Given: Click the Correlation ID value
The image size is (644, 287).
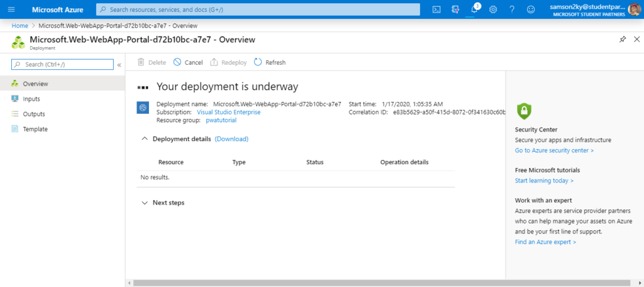Looking at the screenshot, I should click(x=449, y=112).
